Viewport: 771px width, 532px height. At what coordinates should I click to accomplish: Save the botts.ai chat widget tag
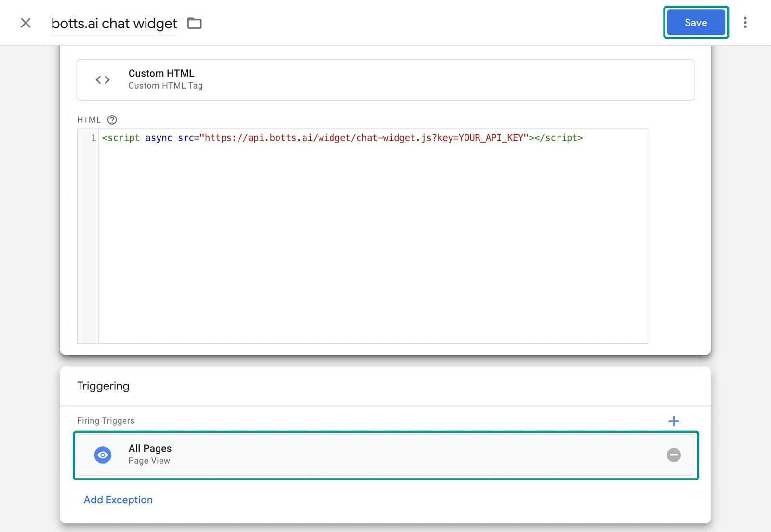click(x=696, y=23)
